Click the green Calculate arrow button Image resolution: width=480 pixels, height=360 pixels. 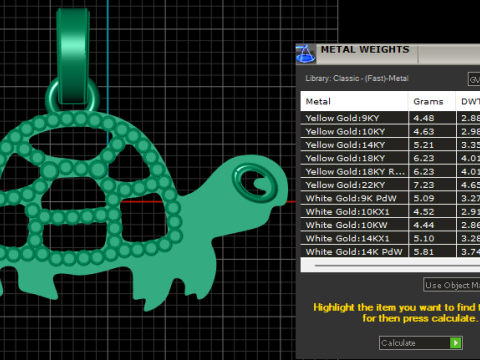(456, 343)
